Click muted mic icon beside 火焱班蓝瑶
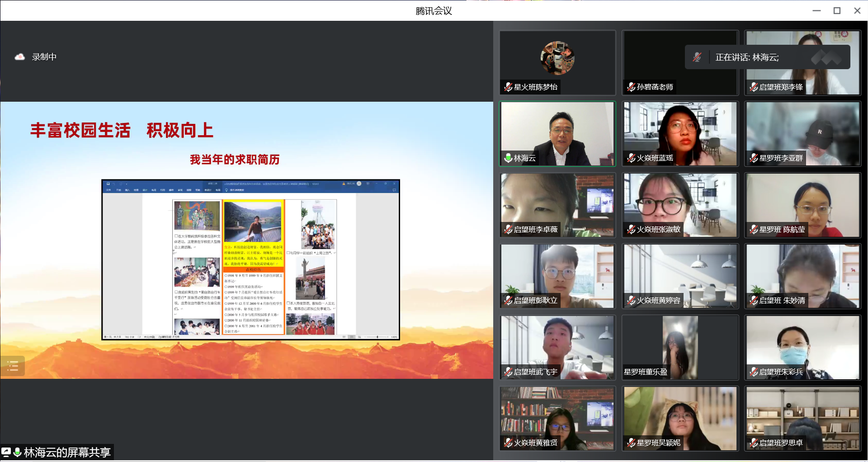 [x=631, y=158]
